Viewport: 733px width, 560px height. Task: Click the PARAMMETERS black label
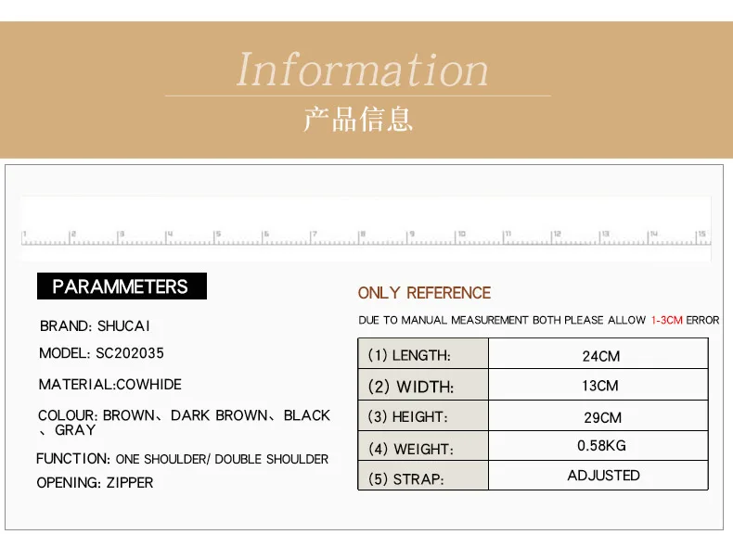[121, 286]
